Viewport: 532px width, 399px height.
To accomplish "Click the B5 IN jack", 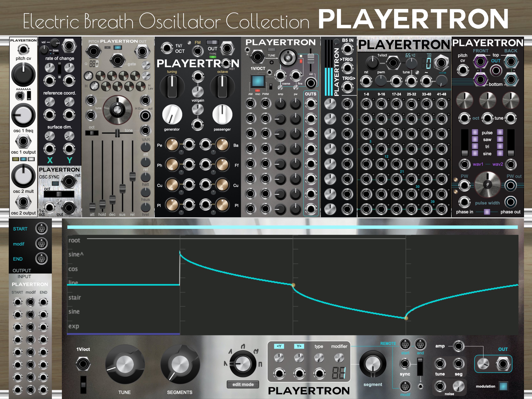I will pyautogui.click(x=347, y=49).
